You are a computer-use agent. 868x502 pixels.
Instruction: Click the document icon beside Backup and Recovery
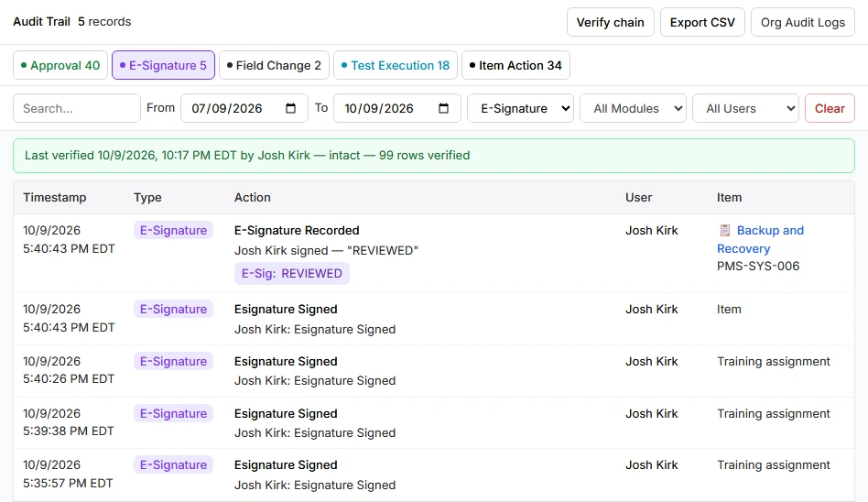tap(724, 230)
